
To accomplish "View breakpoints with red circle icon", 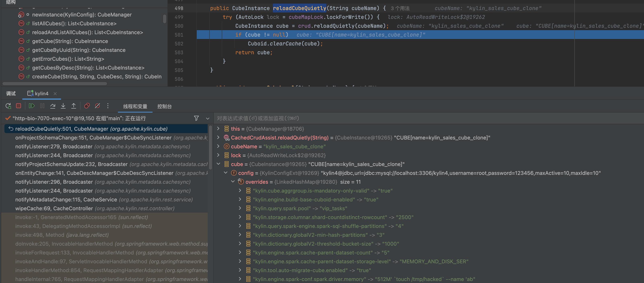I will 87,106.
